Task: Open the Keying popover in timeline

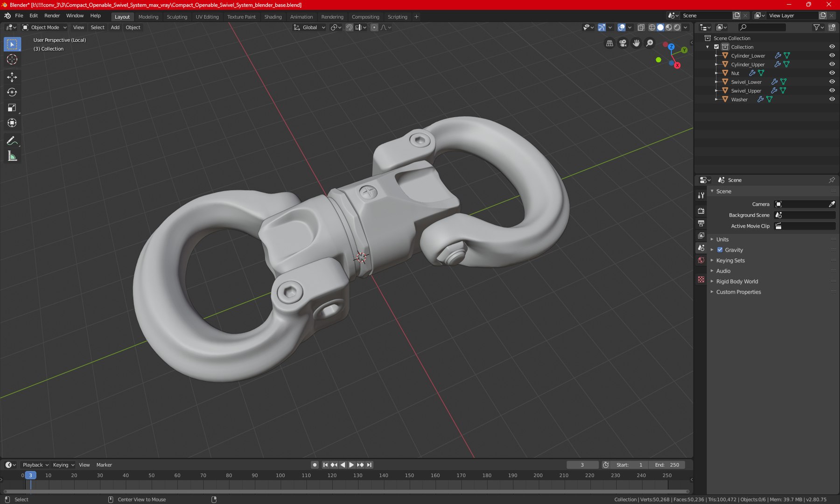Action: pos(63,465)
